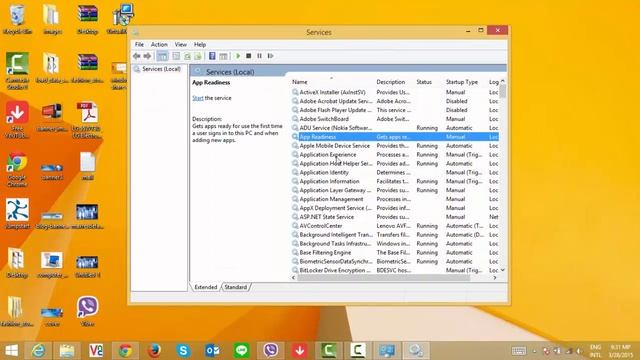640x360 pixels.
Task: Open the Help toolbar icon (blue question mark)
Action: click(x=212, y=56)
